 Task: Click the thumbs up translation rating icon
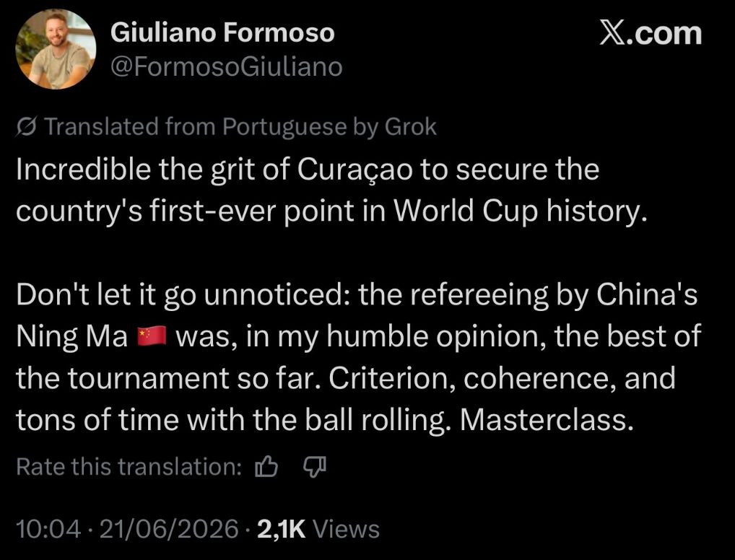pyautogui.click(x=266, y=467)
